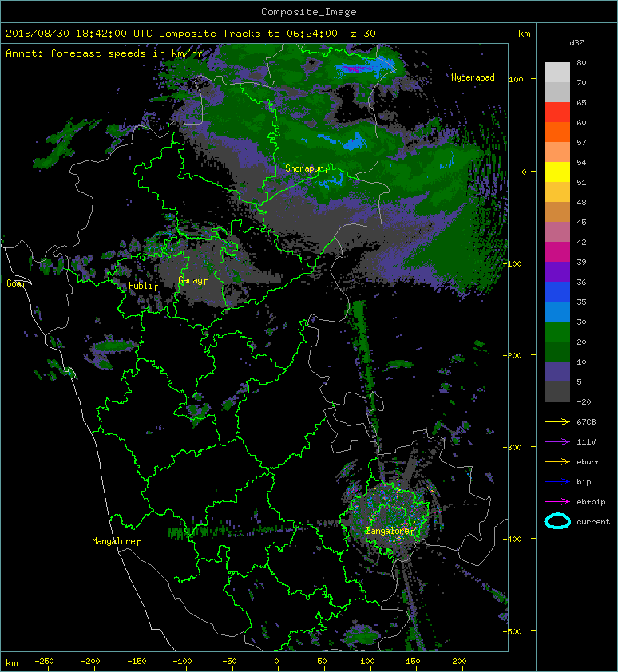
Task: Click the 'dBZ' legend heading
Action: (576, 43)
